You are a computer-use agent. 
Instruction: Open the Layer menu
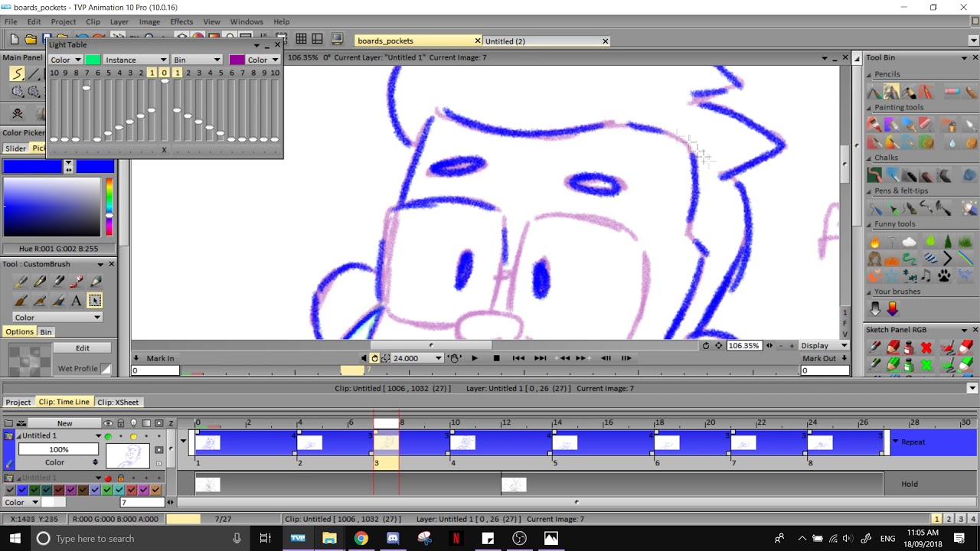(119, 21)
